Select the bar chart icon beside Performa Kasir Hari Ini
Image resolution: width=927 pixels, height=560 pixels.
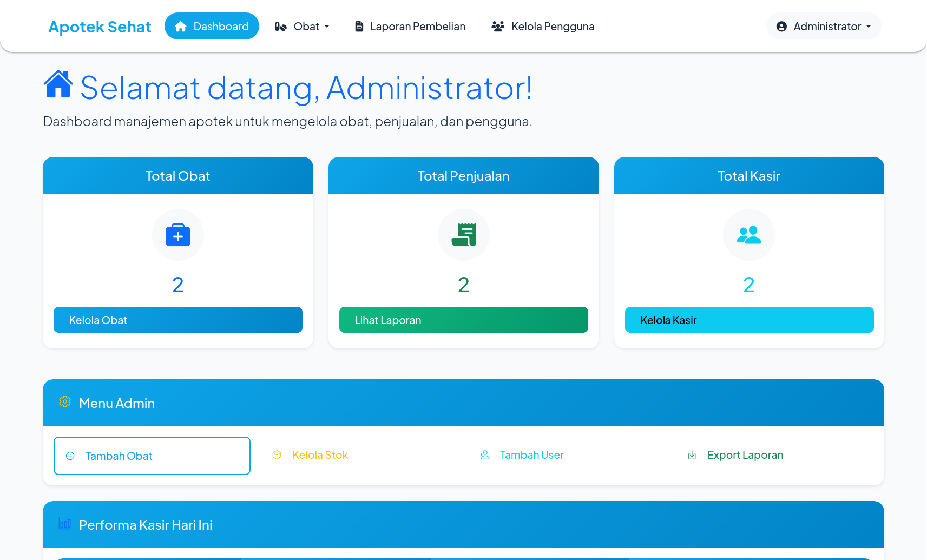65,524
